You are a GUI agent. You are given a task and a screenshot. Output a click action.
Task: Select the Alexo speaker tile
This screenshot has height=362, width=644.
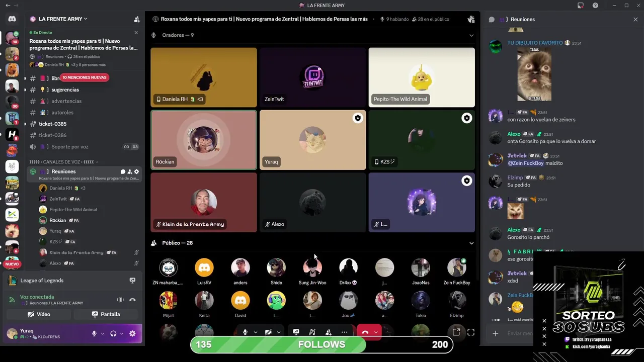(312, 203)
